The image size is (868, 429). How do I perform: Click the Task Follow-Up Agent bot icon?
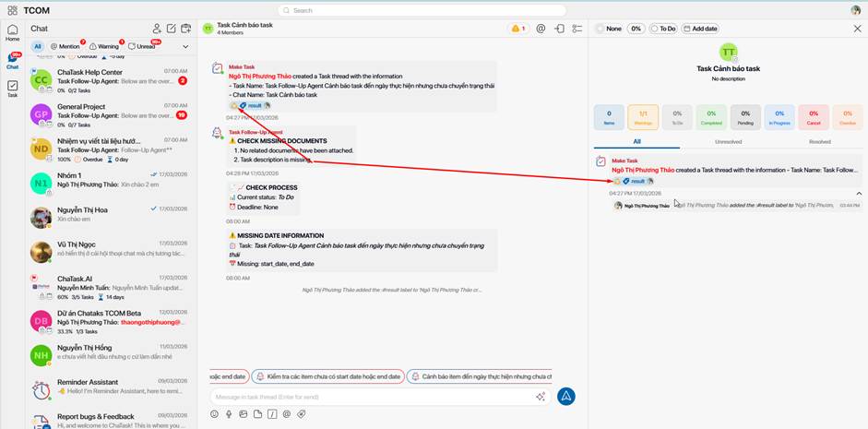point(218,134)
